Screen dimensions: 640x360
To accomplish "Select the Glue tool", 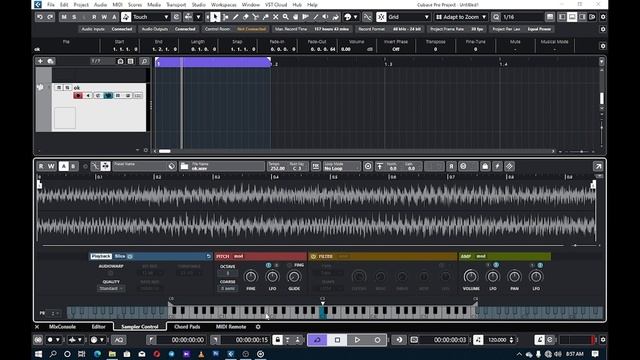I will tap(266, 17).
